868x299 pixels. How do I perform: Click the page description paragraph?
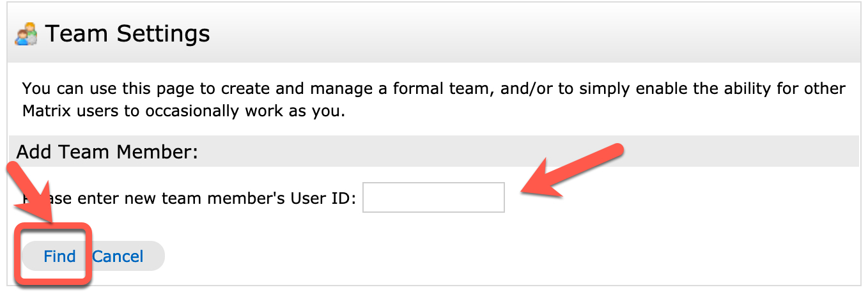433,100
